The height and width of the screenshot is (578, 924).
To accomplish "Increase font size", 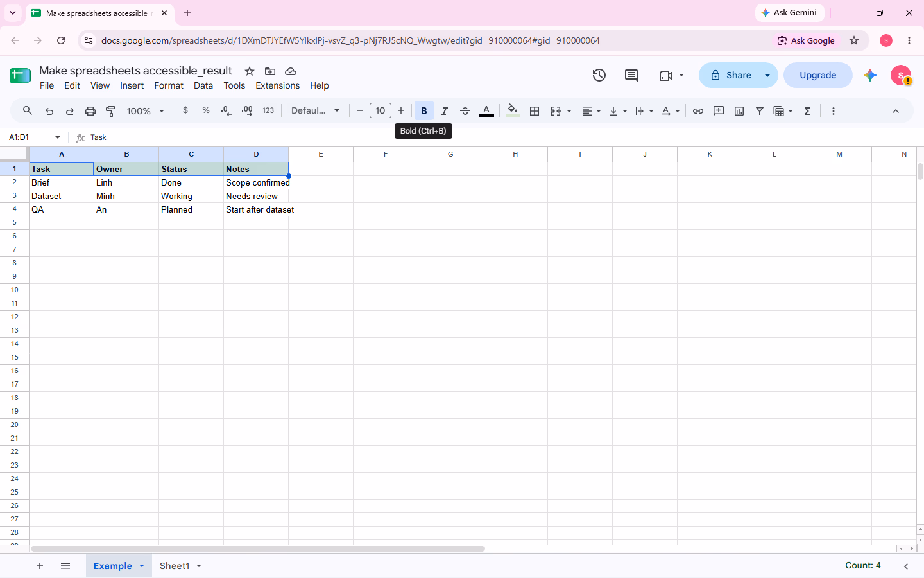I will coord(401,111).
